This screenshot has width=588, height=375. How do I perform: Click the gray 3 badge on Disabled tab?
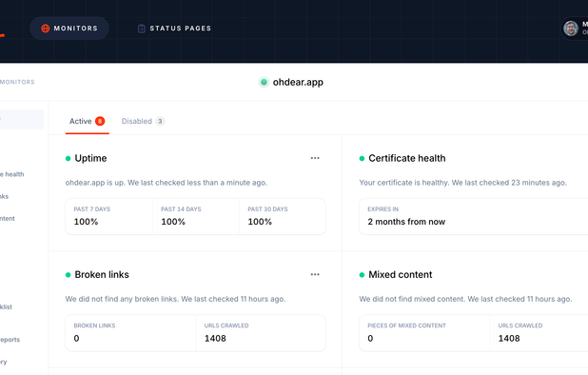pyautogui.click(x=160, y=121)
